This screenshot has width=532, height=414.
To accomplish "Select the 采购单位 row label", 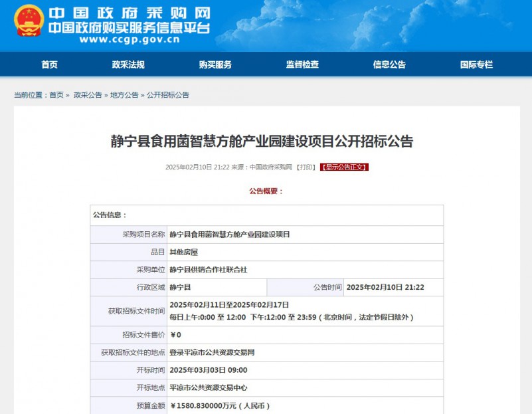I will 151,270.
